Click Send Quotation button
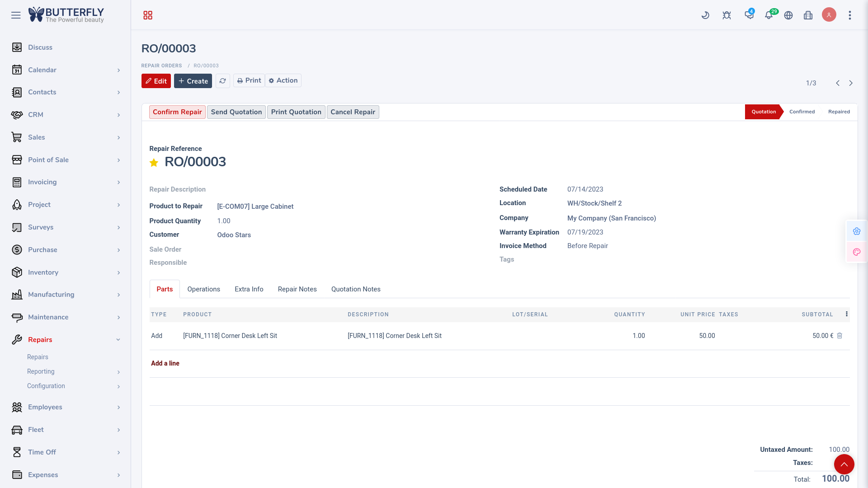The height and width of the screenshot is (488, 868). 236,112
